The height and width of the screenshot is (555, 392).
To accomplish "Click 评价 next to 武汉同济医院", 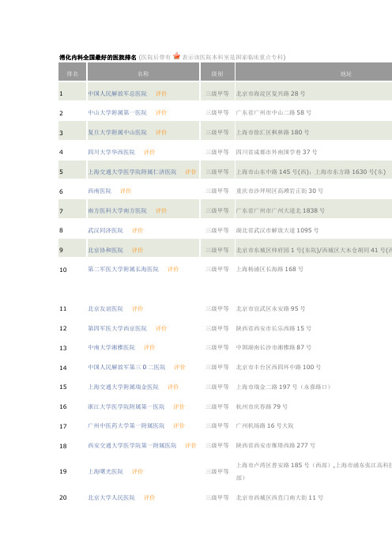I will pos(138,230).
